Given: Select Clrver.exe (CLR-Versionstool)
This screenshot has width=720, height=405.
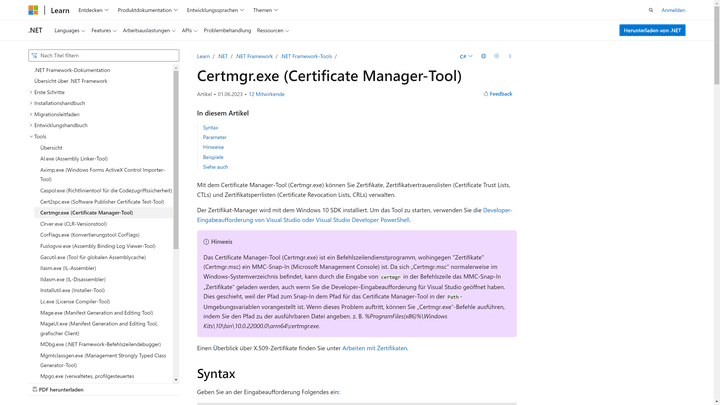Looking at the screenshot, I should click(73, 224).
